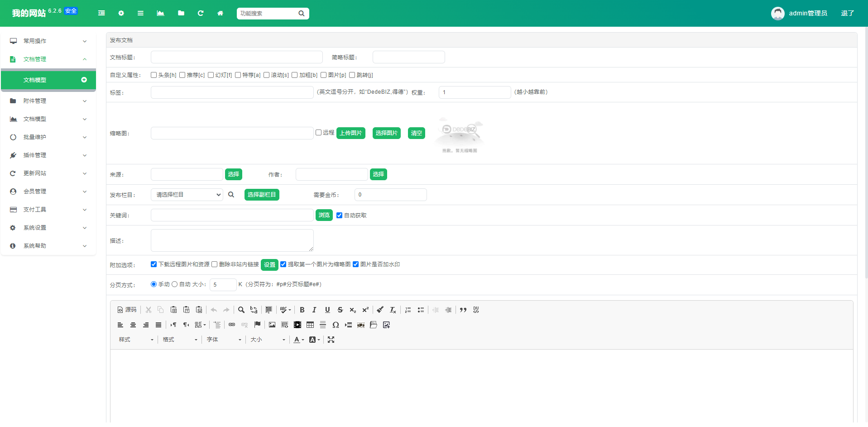Open the 文档模型 panel from the top toolbar

(x=160, y=13)
